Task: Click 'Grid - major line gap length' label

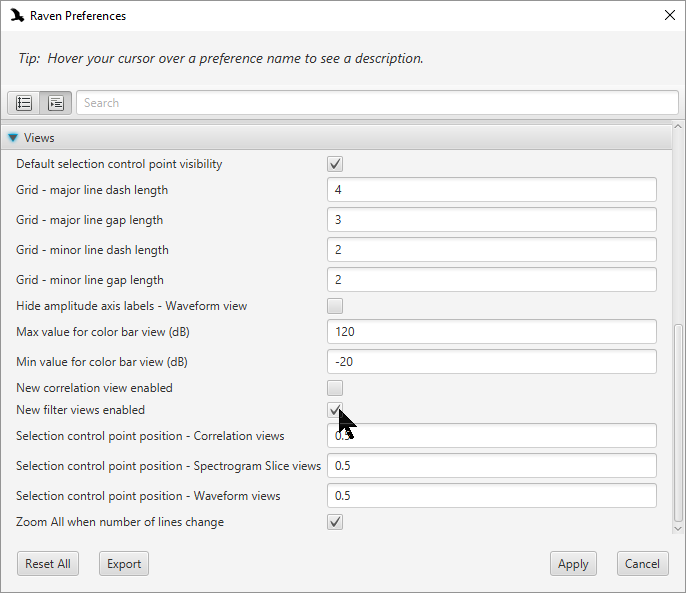Action: (90, 220)
